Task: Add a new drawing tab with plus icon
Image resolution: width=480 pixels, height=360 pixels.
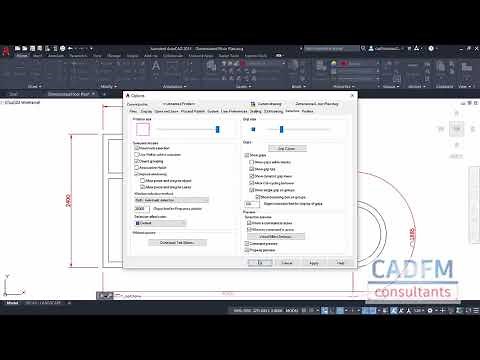Action: (x=104, y=94)
